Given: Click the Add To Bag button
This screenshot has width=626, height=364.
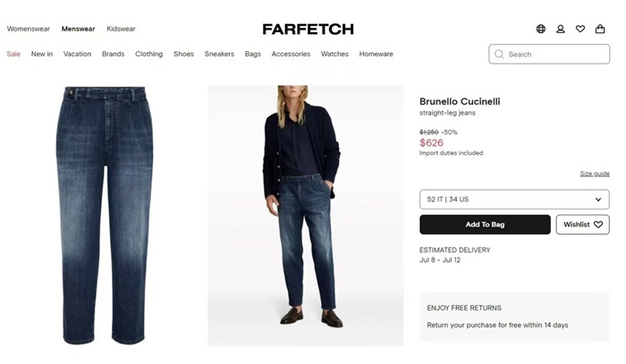Looking at the screenshot, I should coord(485,224).
